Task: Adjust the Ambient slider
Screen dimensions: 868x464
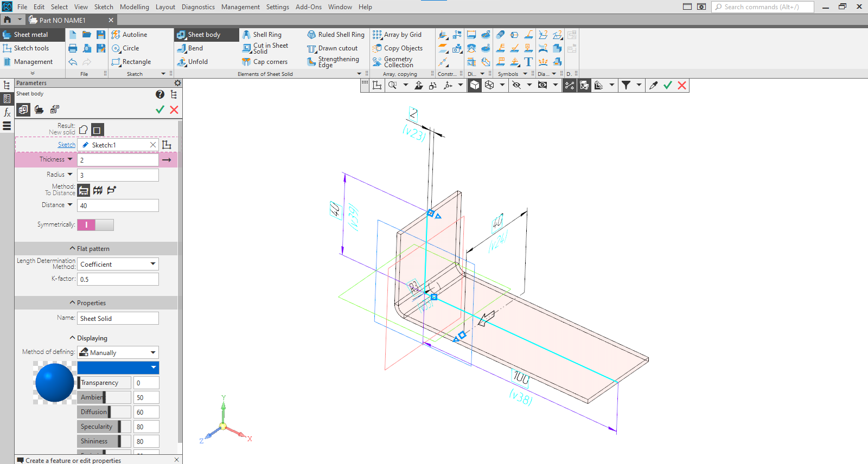Action: point(104,397)
